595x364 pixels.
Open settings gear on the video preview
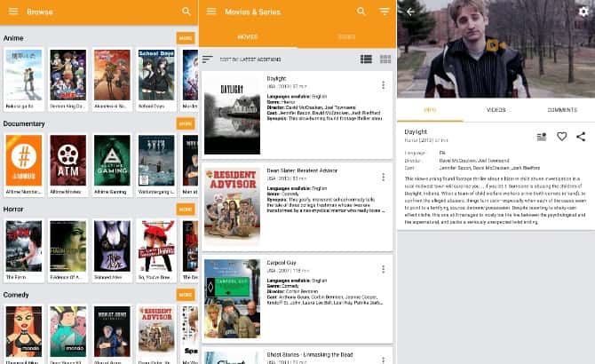coord(583,12)
